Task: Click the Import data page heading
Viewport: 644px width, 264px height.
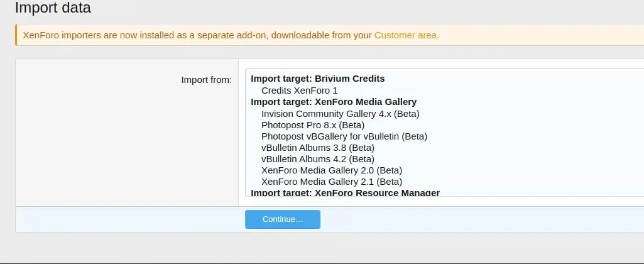Action: [x=53, y=8]
